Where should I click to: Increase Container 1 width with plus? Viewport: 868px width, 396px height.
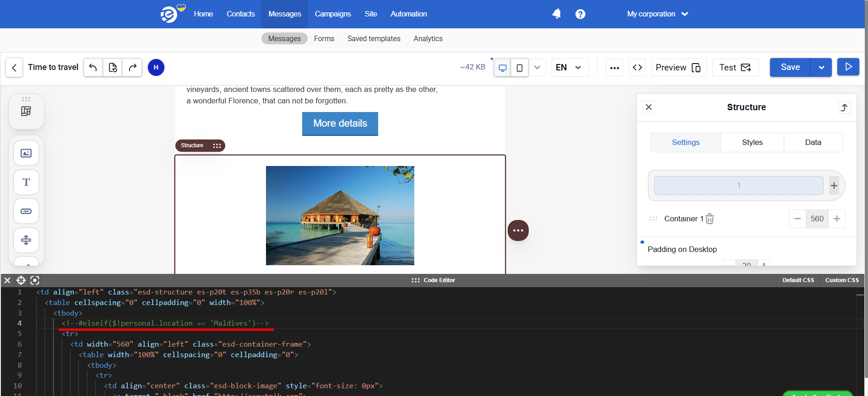pos(837,219)
